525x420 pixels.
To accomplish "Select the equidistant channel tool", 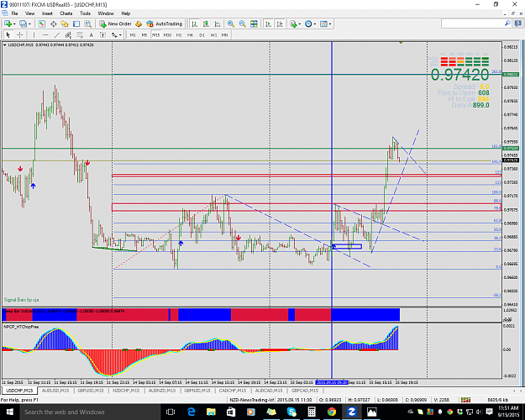I will coord(68,34).
